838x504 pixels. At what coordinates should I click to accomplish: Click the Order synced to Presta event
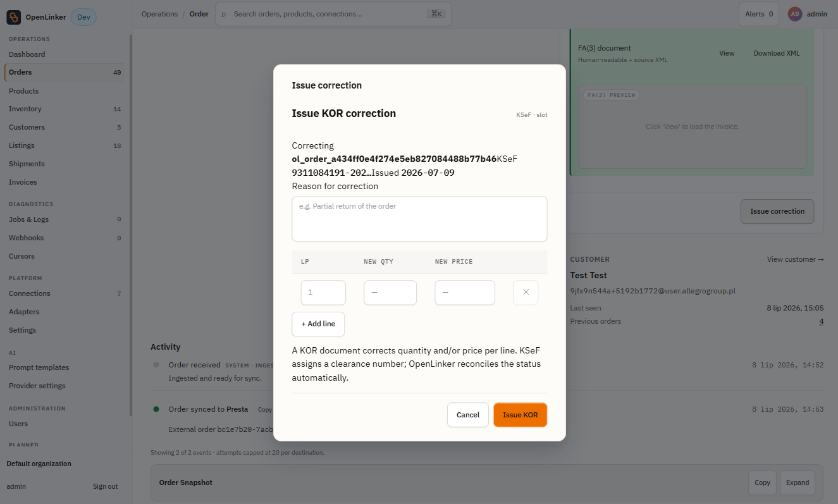pyautogui.click(x=208, y=409)
